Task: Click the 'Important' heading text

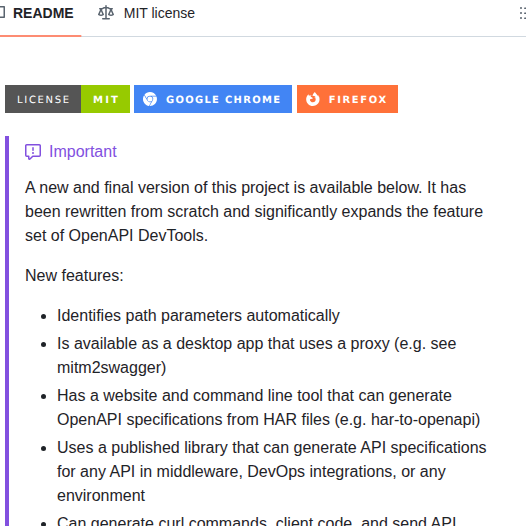Action: click(x=83, y=151)
